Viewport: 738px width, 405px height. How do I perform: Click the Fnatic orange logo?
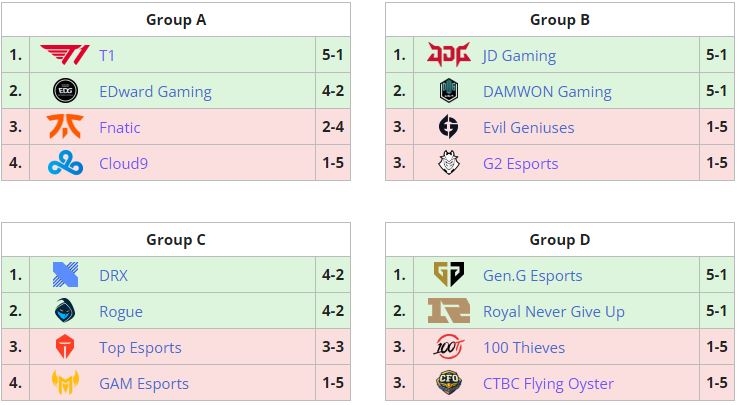[65, 127]
